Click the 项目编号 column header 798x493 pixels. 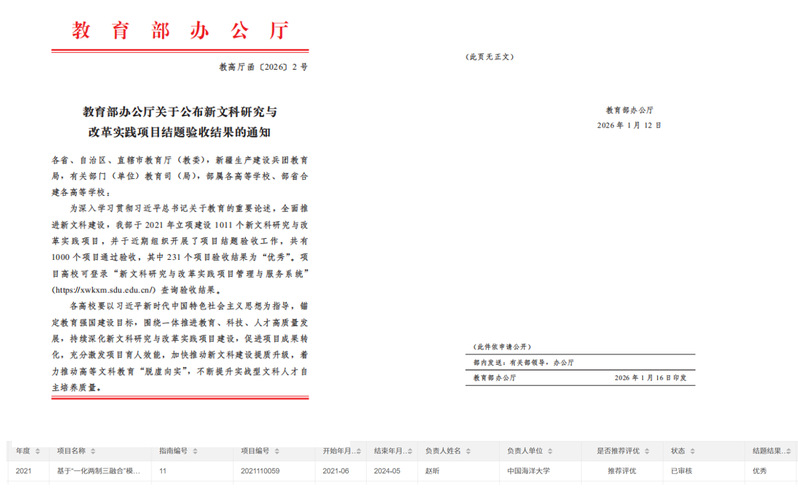tap(255, 449)
